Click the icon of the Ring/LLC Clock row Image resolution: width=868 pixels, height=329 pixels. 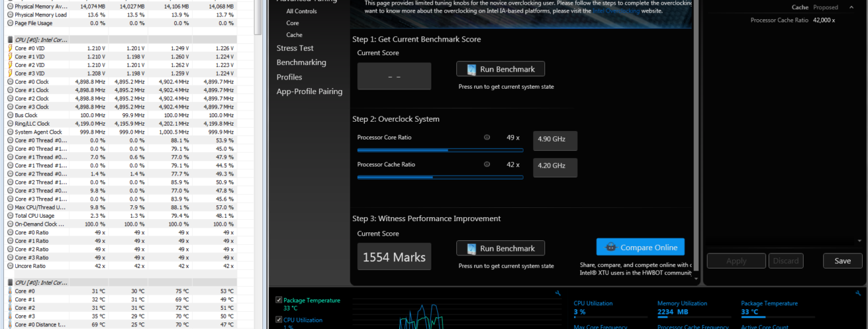pos(9,124)
